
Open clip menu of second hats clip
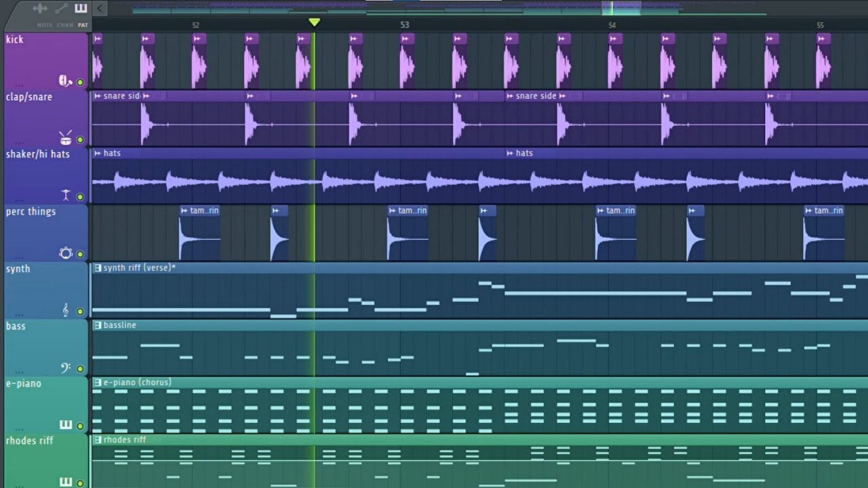click(x=510, y=153)
